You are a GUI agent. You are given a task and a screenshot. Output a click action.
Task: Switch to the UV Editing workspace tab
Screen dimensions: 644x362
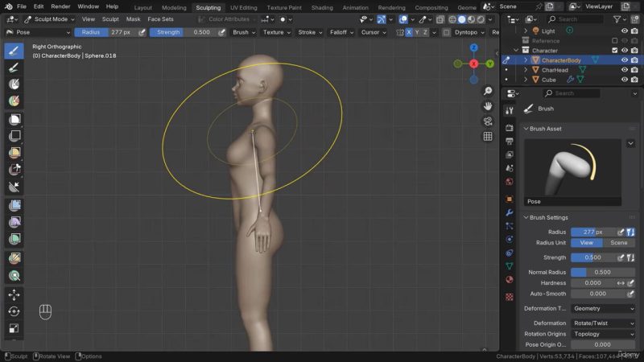pos(243,7)
